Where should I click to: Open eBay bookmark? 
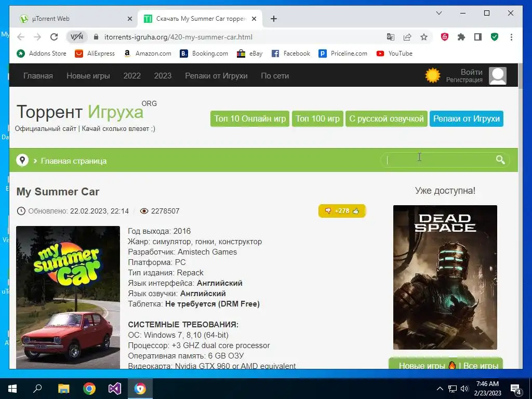(x=250, y=54)
